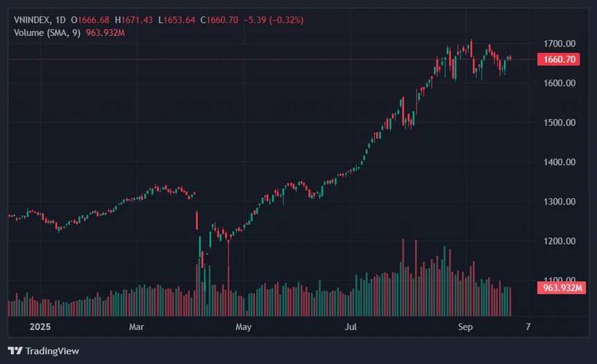Viewport: 597px width, 364px height.
Task: Click the Sep label on time axis
Action: point(465,326)
